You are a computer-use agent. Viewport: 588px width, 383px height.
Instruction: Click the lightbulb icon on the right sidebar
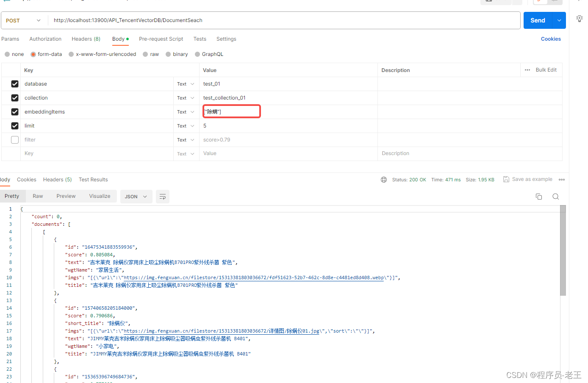(x=580, y=19)
